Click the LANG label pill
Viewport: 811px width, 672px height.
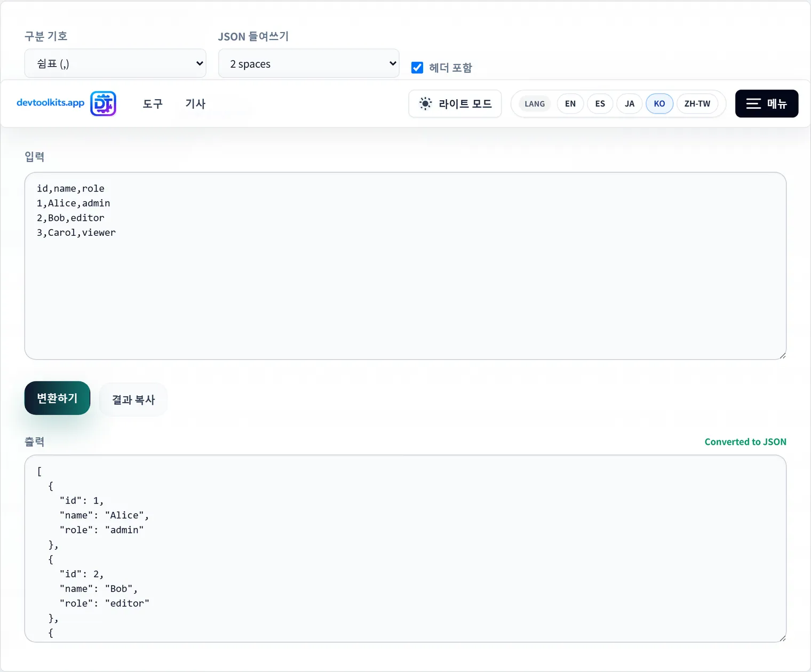coord(535,103)
